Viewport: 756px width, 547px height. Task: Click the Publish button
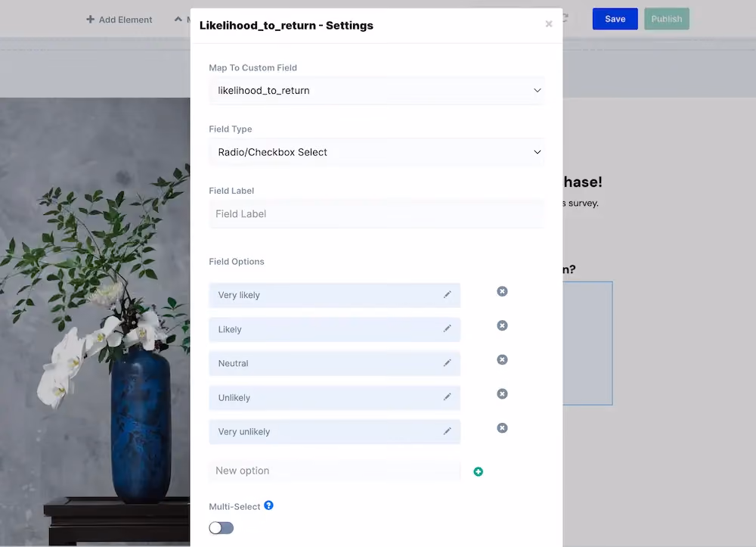[667, 19]
